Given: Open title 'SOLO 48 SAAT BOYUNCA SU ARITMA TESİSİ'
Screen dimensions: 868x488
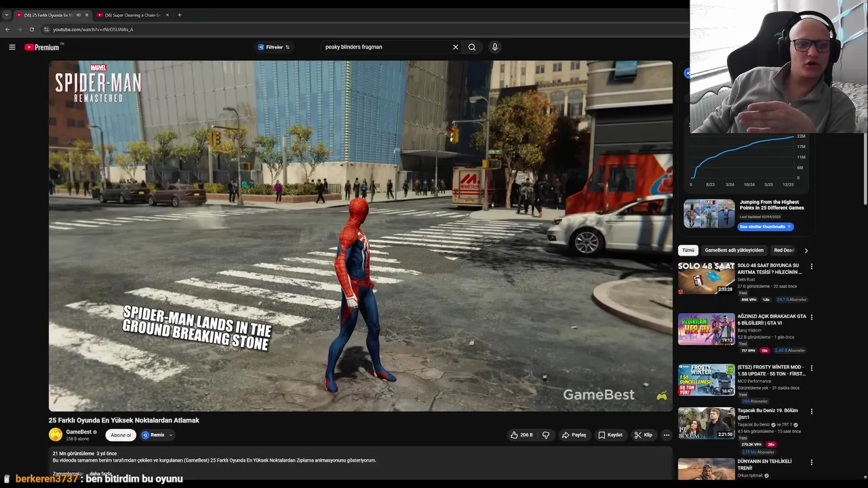Looking at the screenshot, I should coord(770,268).
